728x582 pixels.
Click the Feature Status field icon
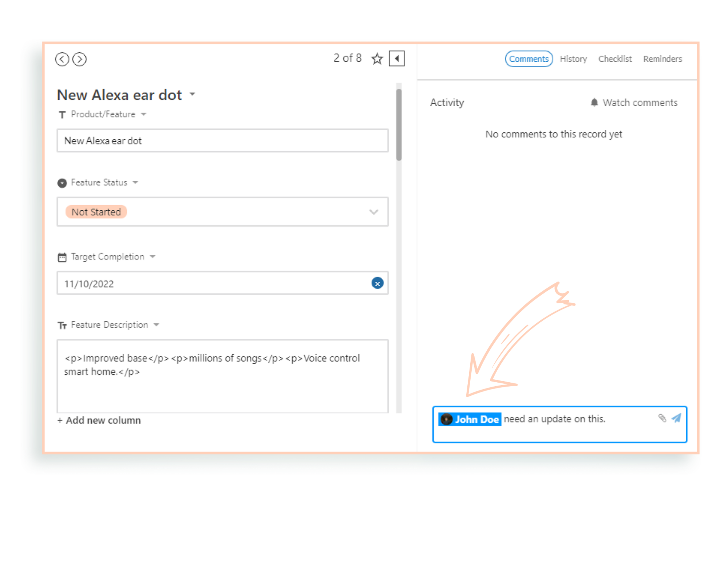pyautogui.click(x=62, y=183)
